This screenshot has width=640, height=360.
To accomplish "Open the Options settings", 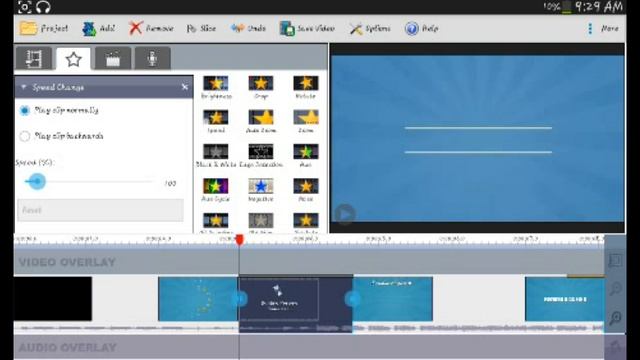I will coord(370,28).
